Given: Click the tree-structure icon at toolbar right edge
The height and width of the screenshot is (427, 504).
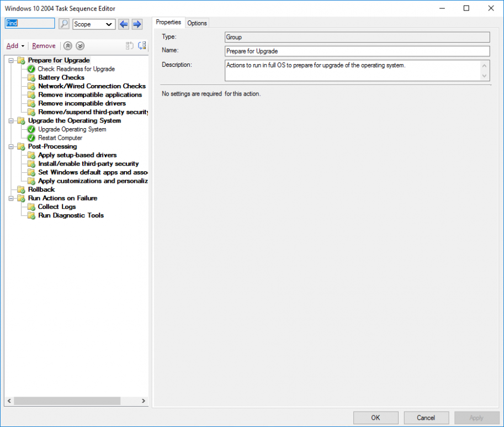Looking at the screenshot, I should pyautogui.click(x=142, y=46).
